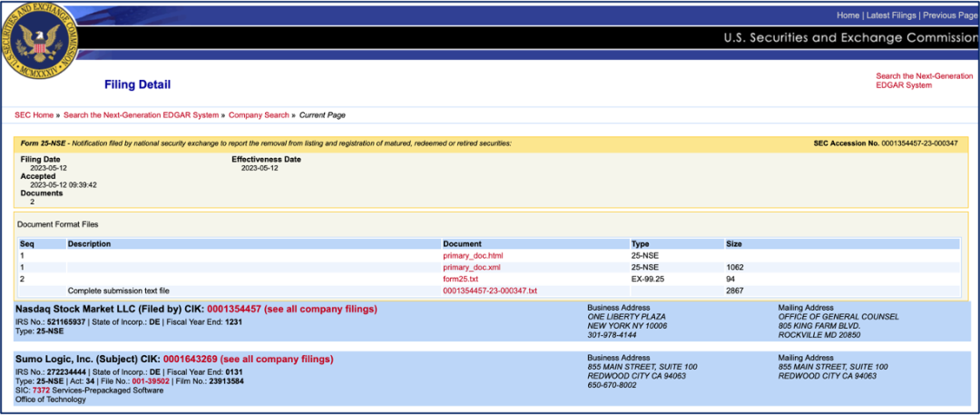Open Nasdaq CIK 0001354457 company filings
This screenshot has width=980, height=415.
click(x=292, y=310)
